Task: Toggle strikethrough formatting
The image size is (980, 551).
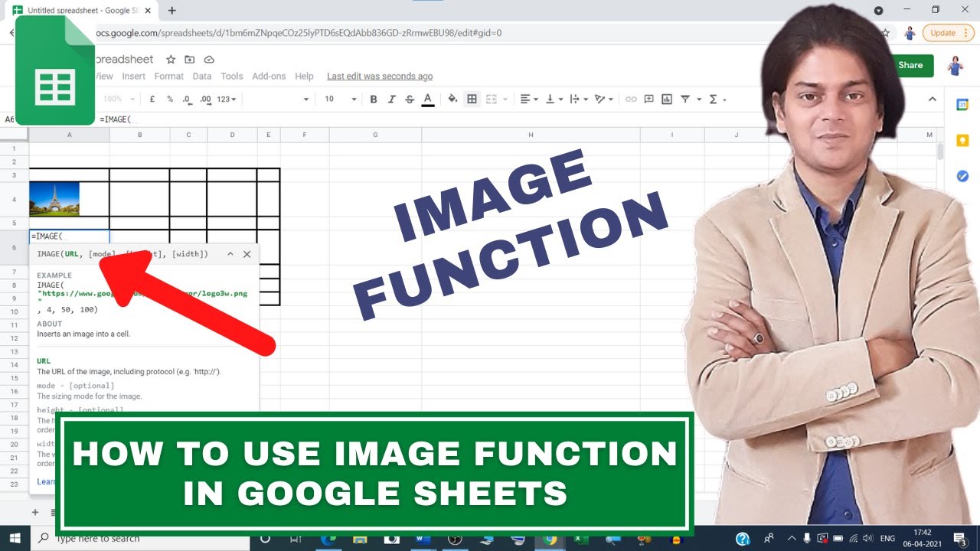Action: click(410, 99)
